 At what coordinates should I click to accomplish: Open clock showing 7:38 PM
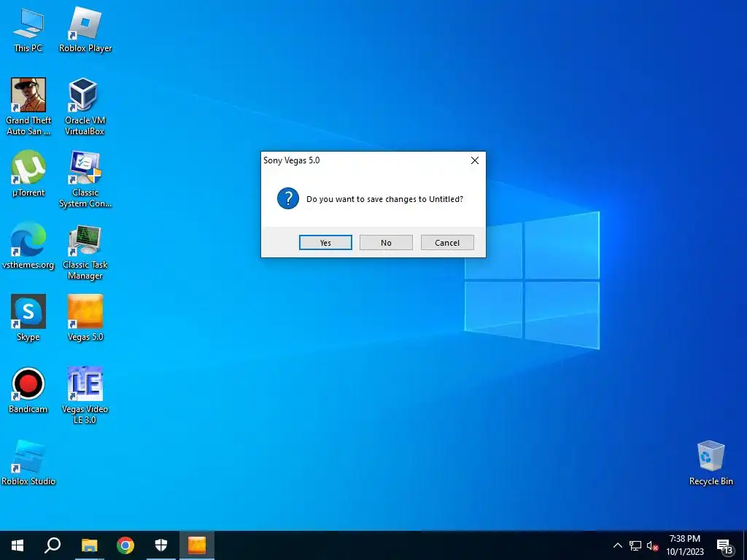(684, 545)
